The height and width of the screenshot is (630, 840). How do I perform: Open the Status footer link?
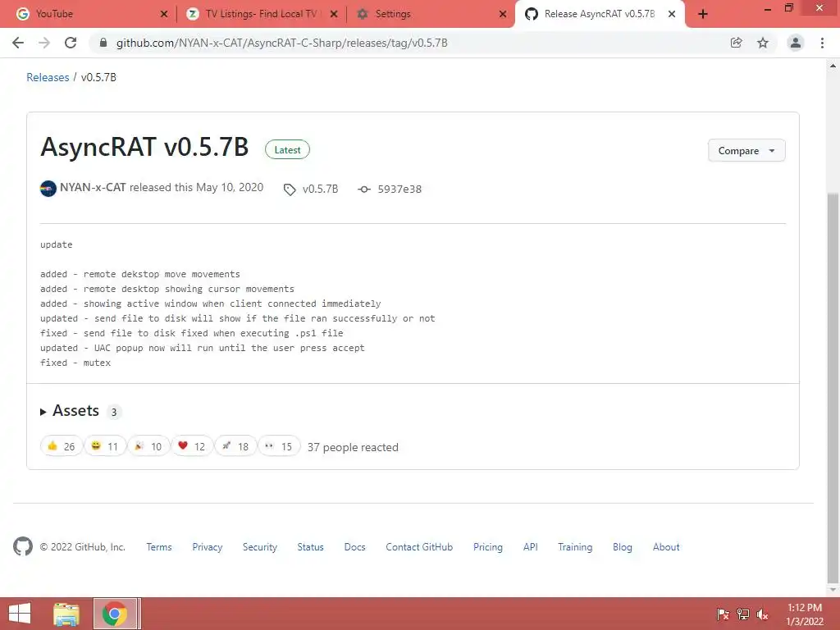(310, 547)
